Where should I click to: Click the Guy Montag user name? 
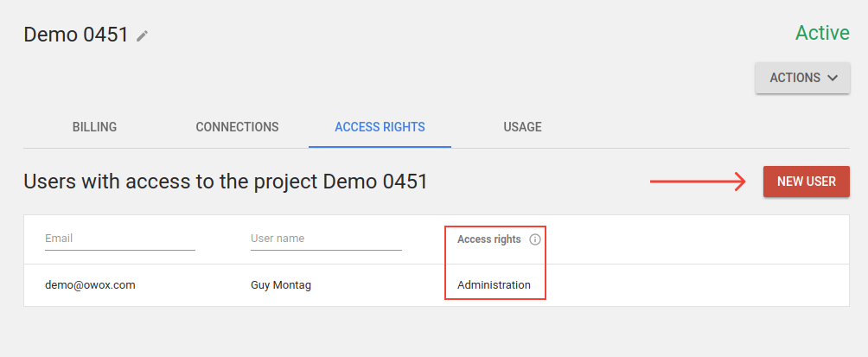[x=281, y=285]
